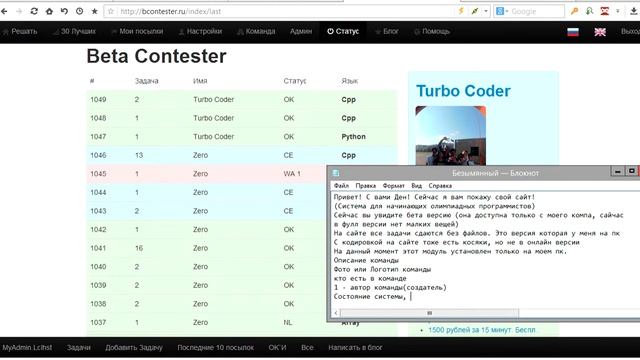
Task: Click the OK'И bottom bar link
Action: coord(277,348)
